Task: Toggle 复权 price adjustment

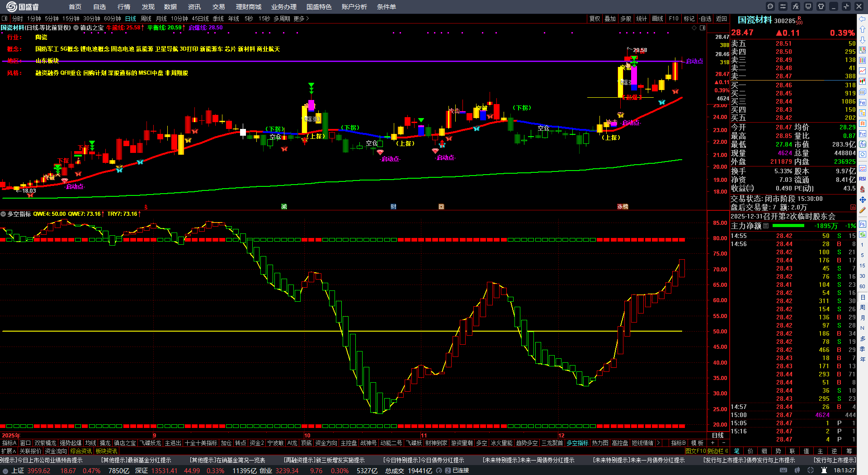Action: [x=594, y=19]
